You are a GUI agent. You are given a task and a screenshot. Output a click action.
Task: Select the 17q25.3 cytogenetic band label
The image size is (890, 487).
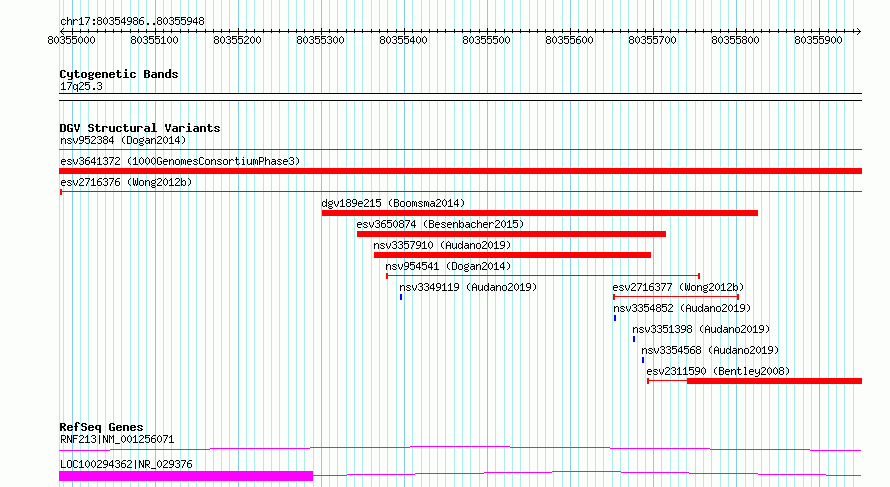click(81, 86)
